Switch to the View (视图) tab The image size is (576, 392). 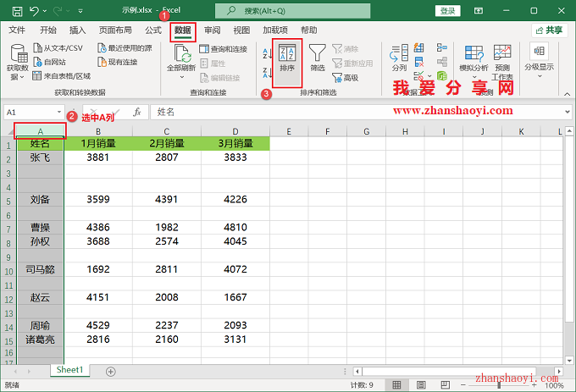(x=241, y=30)
